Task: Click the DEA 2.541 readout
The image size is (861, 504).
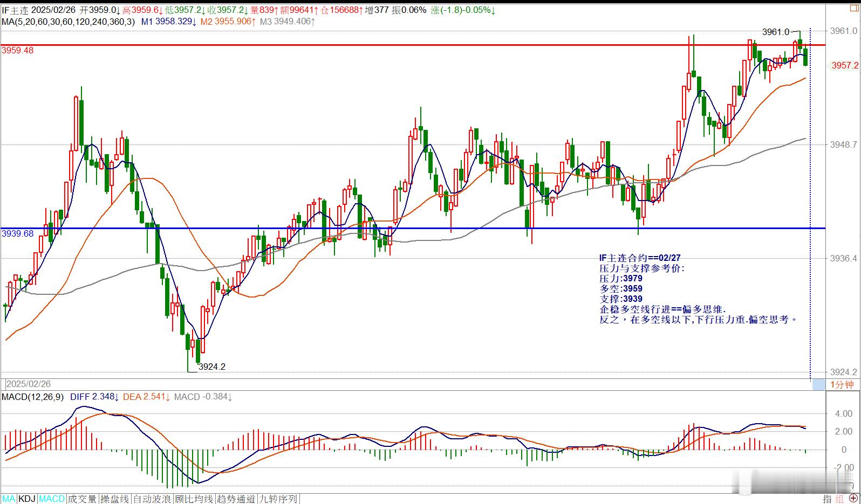Action: pyautogui.click(x=147, y=397)
